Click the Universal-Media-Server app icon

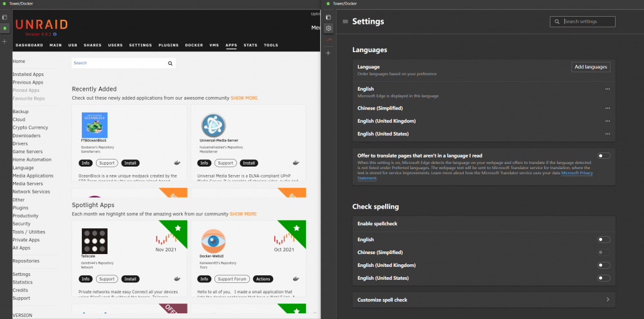click(x=214, y=125)
